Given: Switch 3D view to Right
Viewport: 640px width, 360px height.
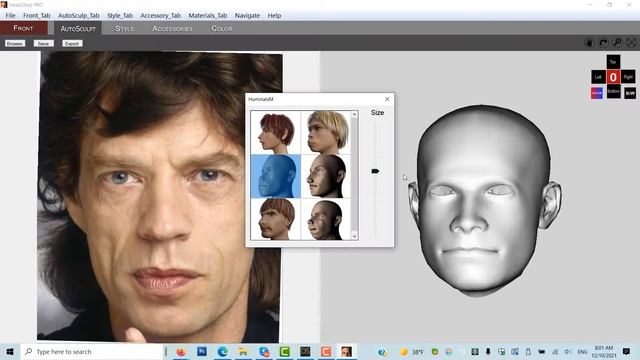Looking at the screenshot, I should click(x=628, y=77).
